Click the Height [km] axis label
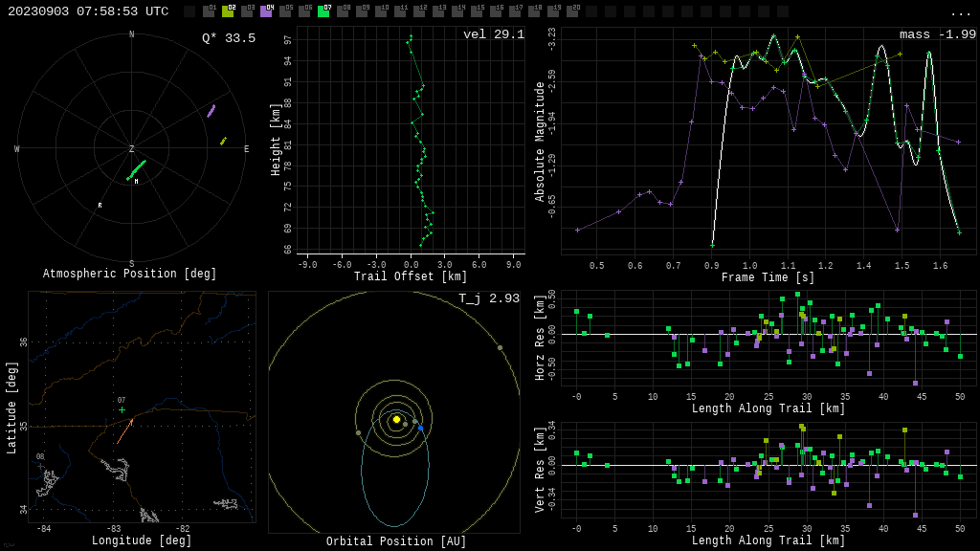 (x=276, y=140)
